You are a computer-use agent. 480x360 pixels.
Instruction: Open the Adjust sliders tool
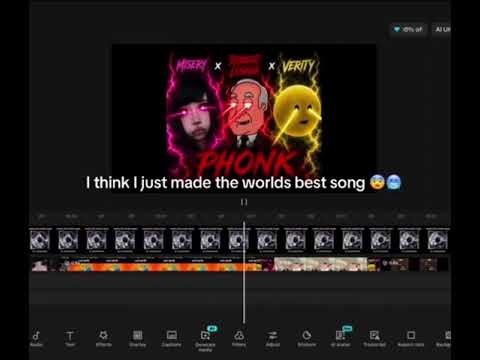pyautogui.click(x=273, y=338)
